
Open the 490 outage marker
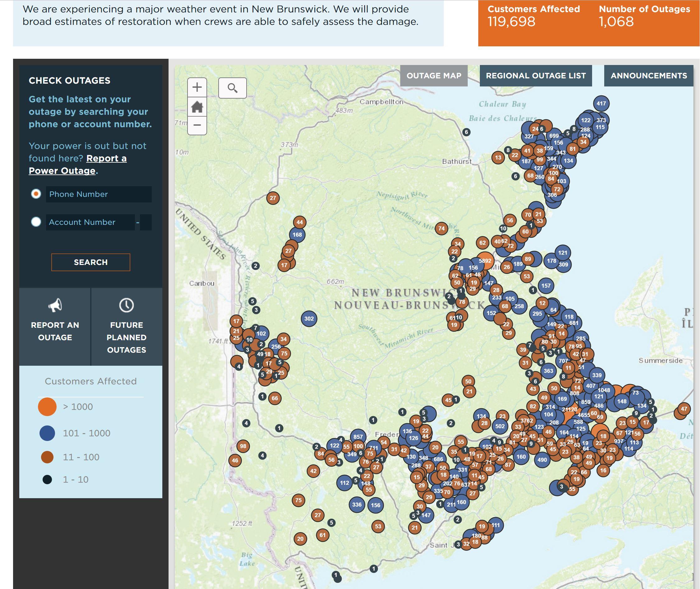point(542,460)
